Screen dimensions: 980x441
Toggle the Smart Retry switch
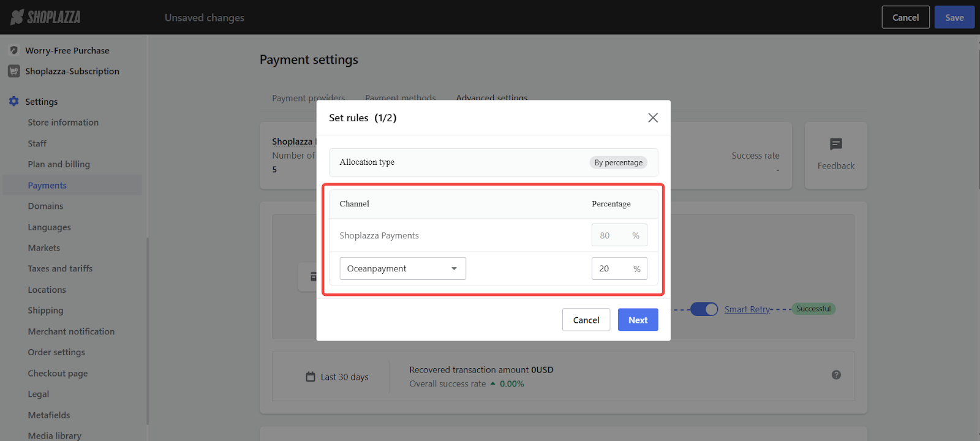(x=704, y=309)
